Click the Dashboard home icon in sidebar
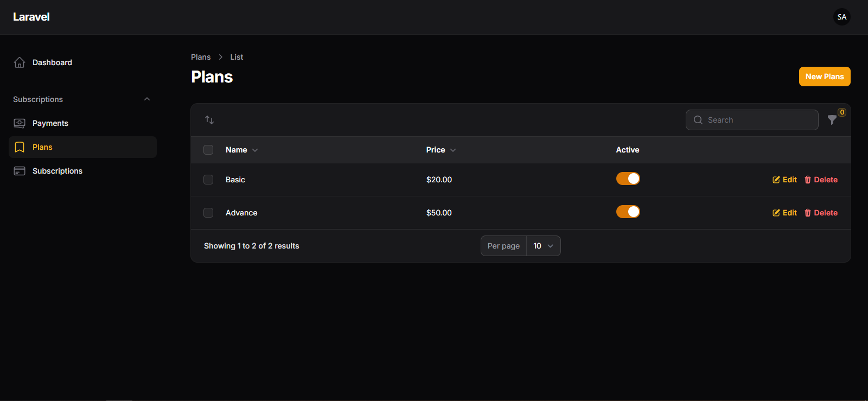868x401 pixels. (x=20, y=62)
